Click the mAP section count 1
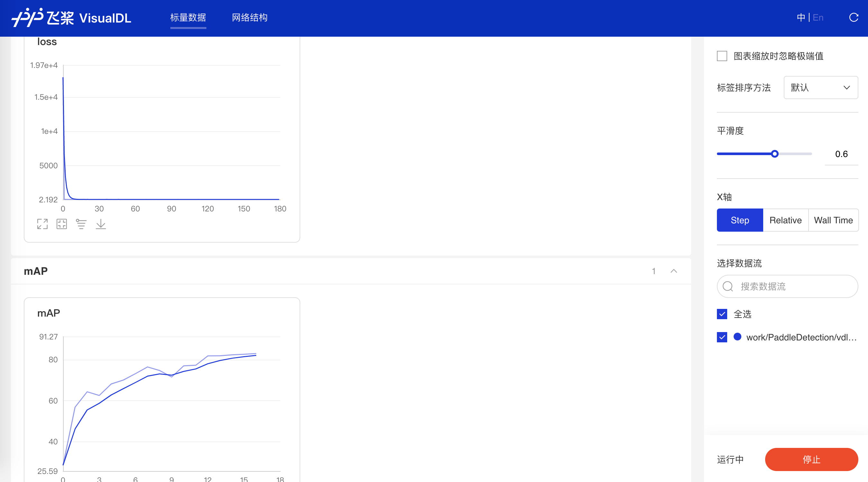Image resolution: width=868 pixels, height=482 pixels. tap(654, 271)
